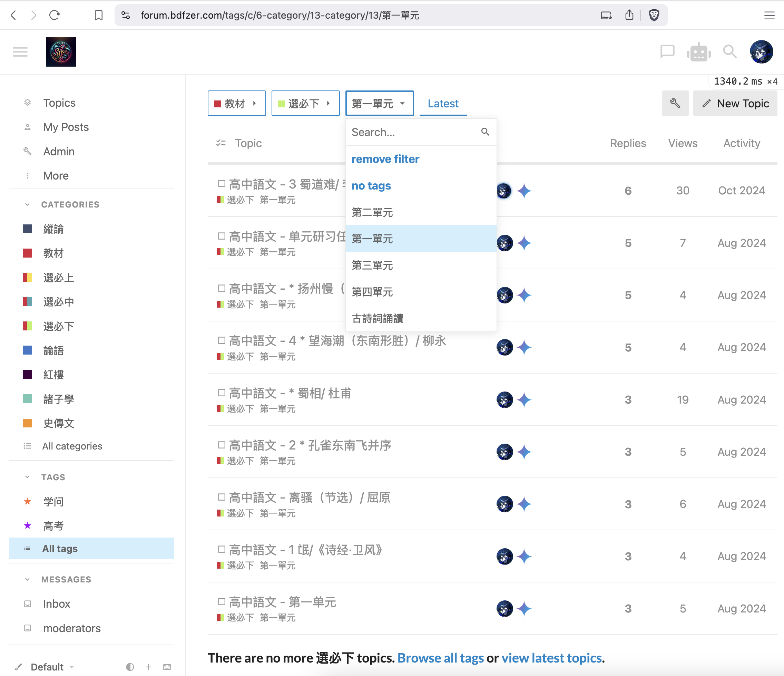The image size is (784, 676).
Task: Toggle the hamburger sidebar menu icon
Action: coord(20,51)
